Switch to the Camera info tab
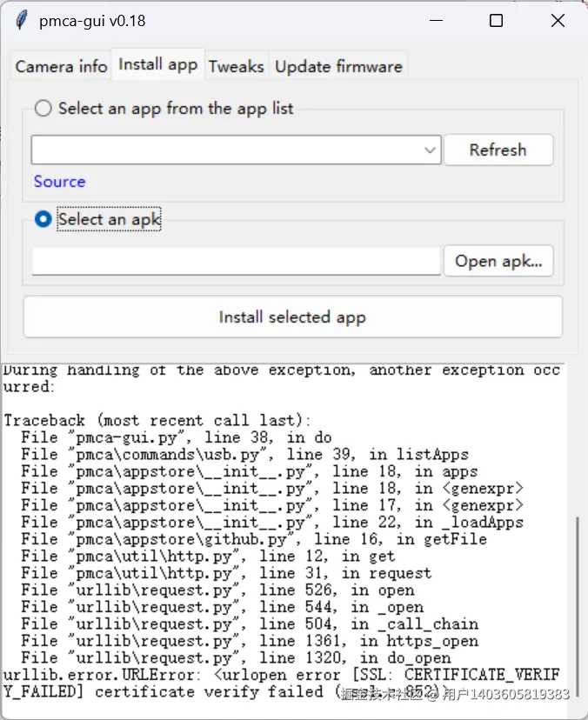The width and height of the screenshot is (588, 720). click(x=61, y=67)
